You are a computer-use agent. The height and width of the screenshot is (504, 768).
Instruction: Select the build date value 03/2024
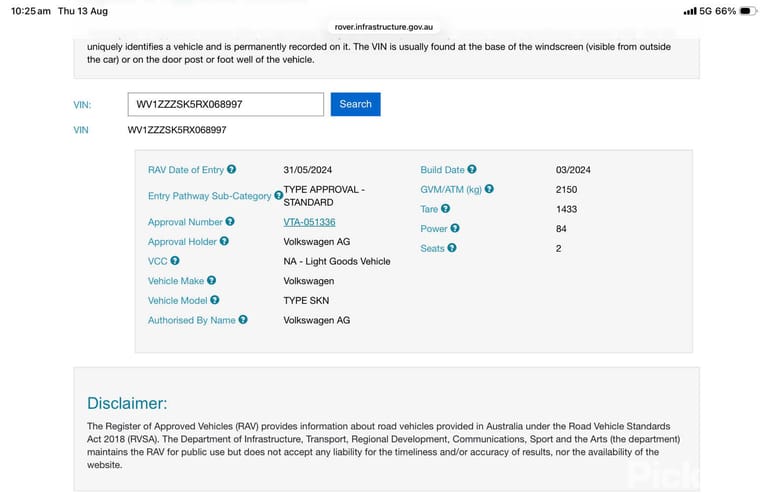click(573, 170)
